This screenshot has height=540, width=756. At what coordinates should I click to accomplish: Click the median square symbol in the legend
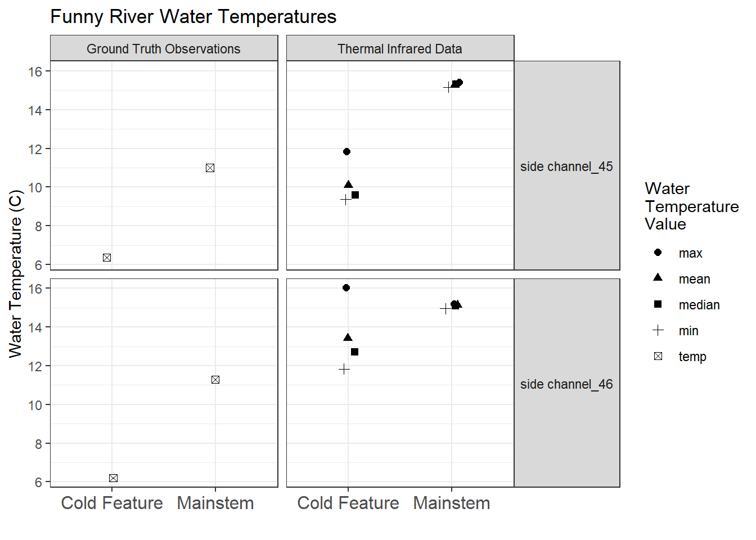(x=658, y=304)
